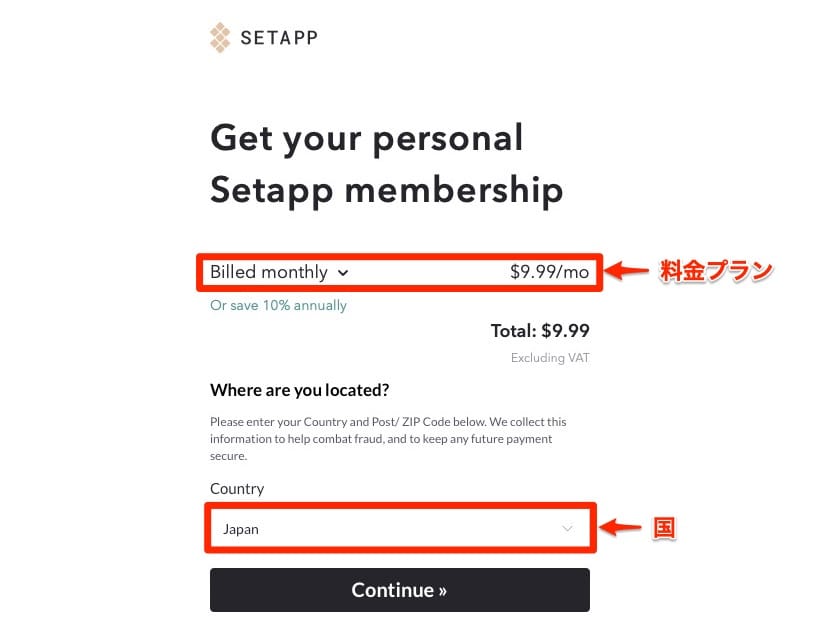Click the SETAPP wordmark text
Image resolution: width=820 pixels, height=632 pixels.
tap(279, 39)
